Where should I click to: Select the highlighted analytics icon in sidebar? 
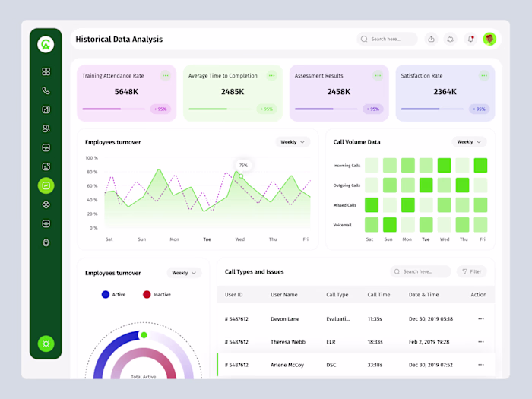coord(46,185)
